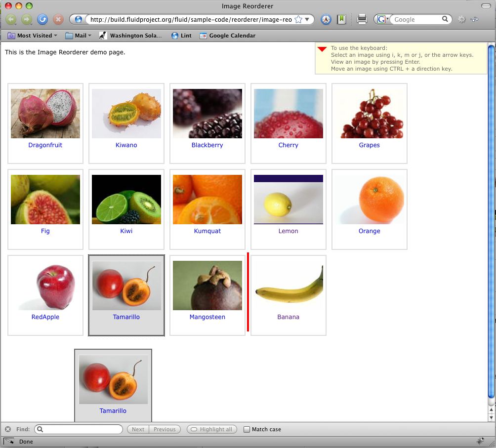
Task: Click the browser Back arrow button
Action: pyautogui.click(x=11, y=20)
